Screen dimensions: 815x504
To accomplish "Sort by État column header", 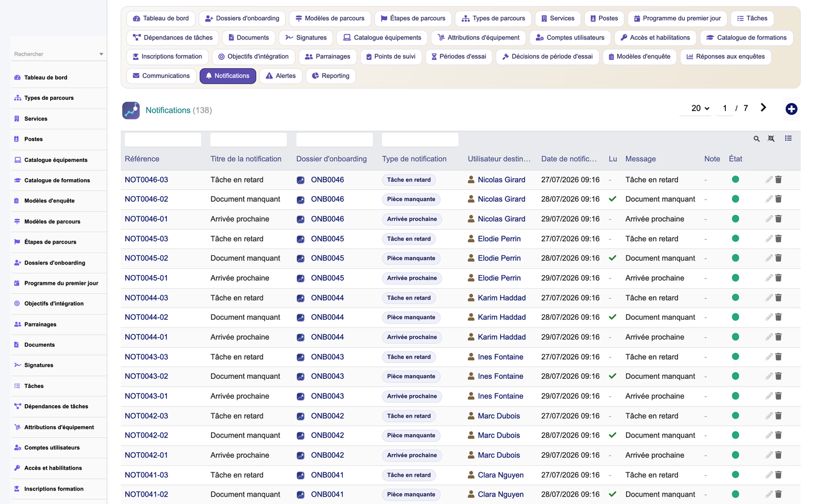I will click(x=735, y=159).
